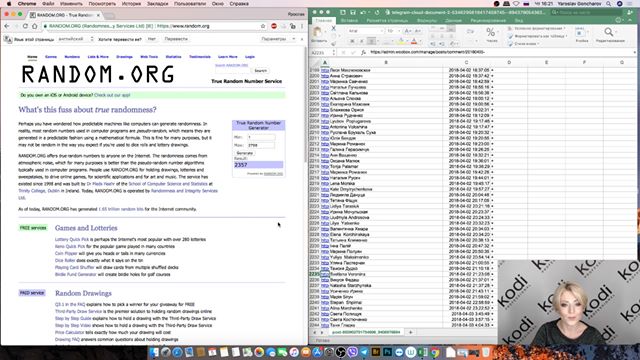The image size is (640, 360).
Task: Click Chrome's home button
Action: tap(35, 26)
